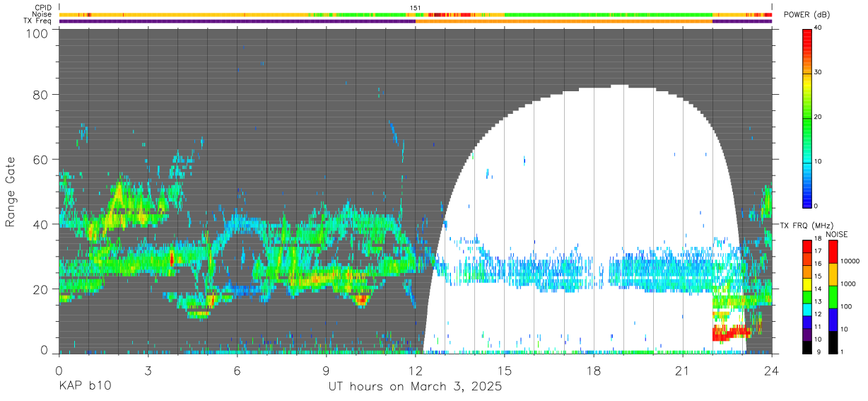This screenshot has width=868, height=401.
Task: Click blue swatch in NOISE legend
Action: (x=832, y=320)
